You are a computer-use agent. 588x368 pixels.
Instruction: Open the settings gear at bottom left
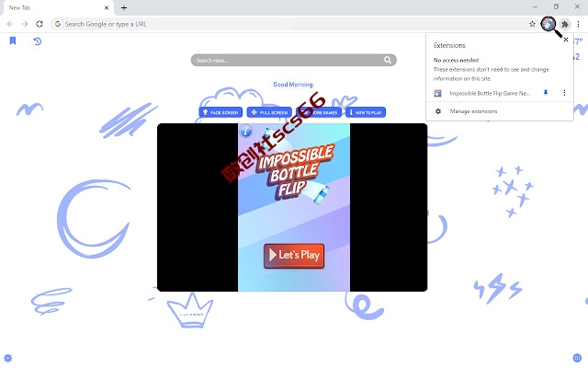pyautogui.click(x=8, y=358)
